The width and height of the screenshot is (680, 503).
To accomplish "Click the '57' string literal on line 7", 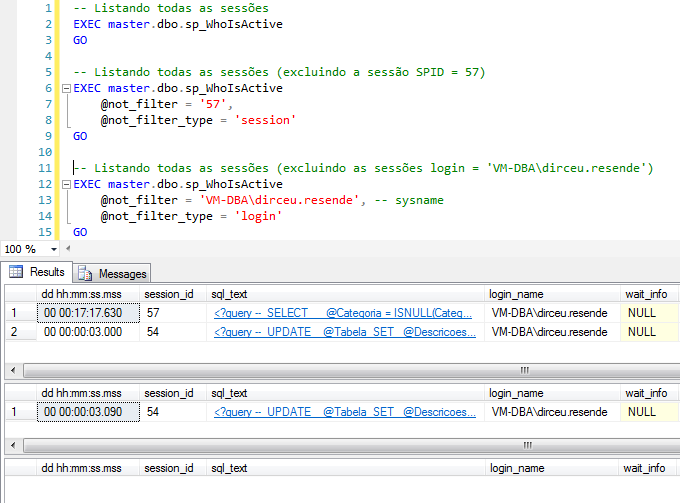I will point(213,104).
